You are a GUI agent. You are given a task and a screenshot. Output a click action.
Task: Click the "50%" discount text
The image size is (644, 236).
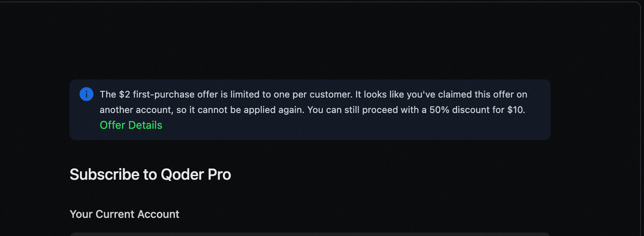click(439, 110)
